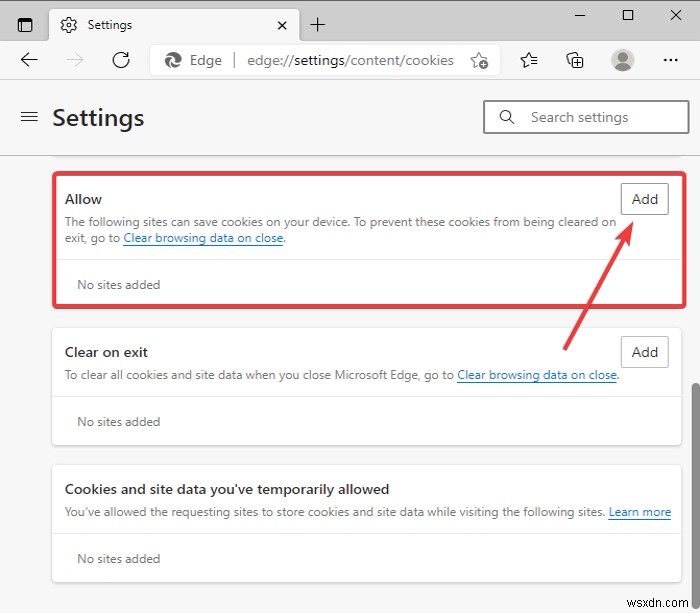
Task: Click the search magnifier icon
Action: coord(507,117)
